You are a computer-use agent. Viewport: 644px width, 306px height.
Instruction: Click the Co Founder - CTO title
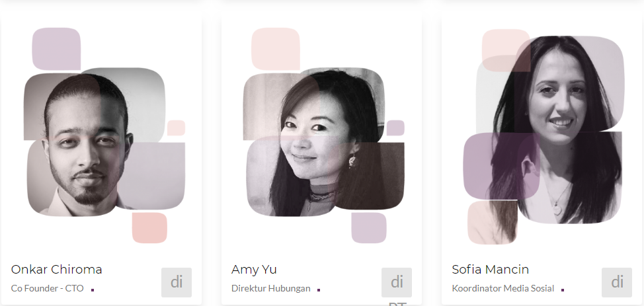47,288
